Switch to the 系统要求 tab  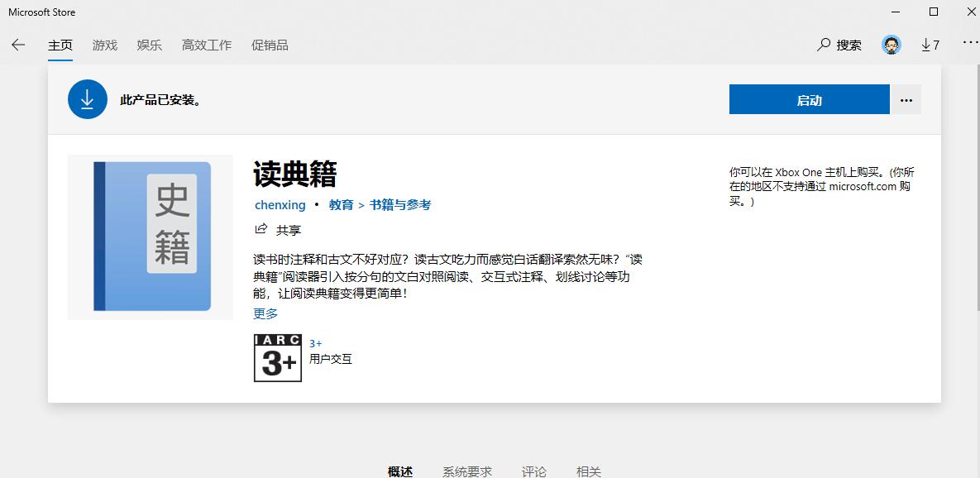(466, 471)
